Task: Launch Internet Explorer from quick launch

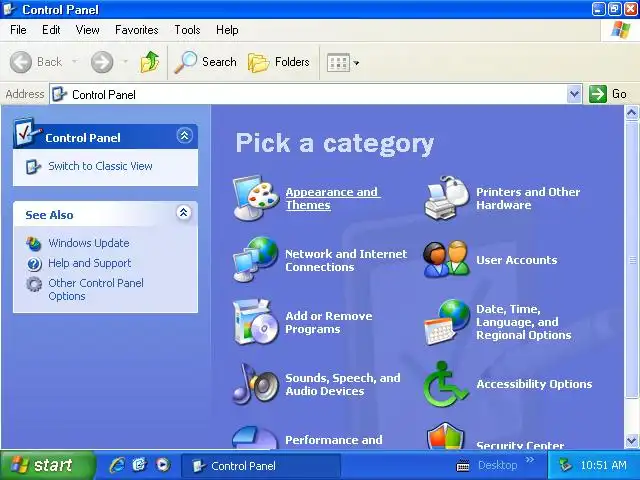Action: click(x=117, y=465)
